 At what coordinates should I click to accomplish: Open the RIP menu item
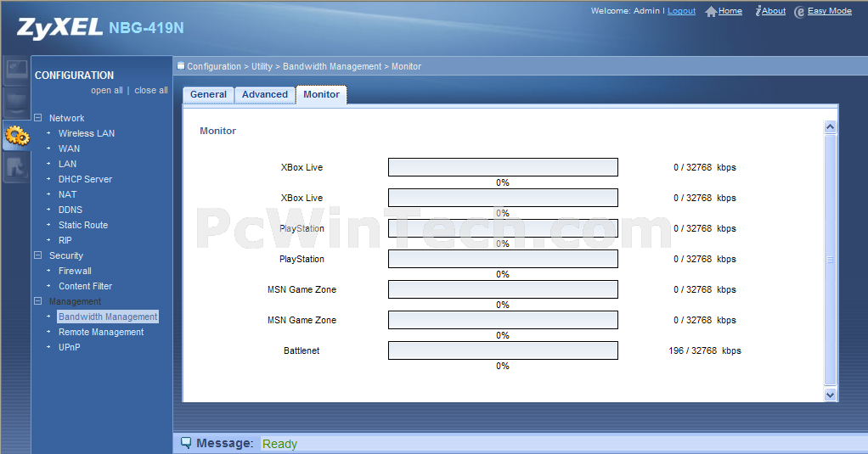coord(65,240)
